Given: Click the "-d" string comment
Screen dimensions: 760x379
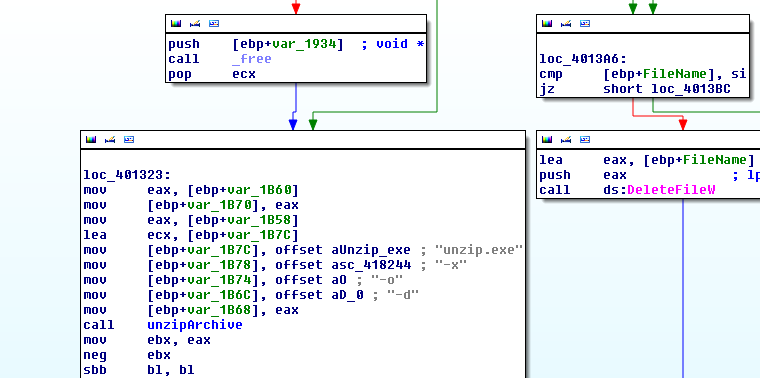Looking at the screenshot, I should click(x=403, y=295).
